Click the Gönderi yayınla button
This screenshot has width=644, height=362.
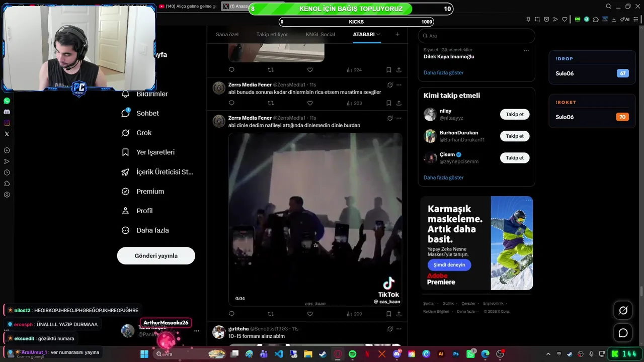tap(156, 256)
